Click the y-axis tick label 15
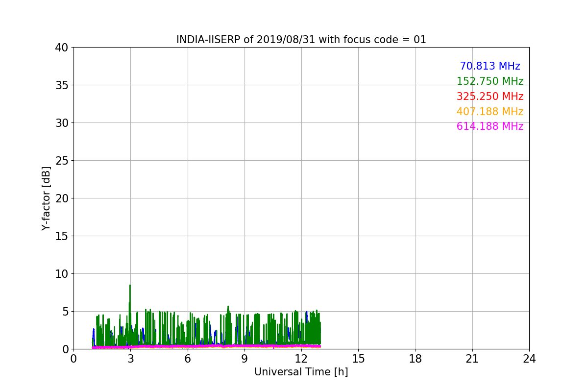The width and height of the screenshot is (588, 392). [x=62, y=236]
